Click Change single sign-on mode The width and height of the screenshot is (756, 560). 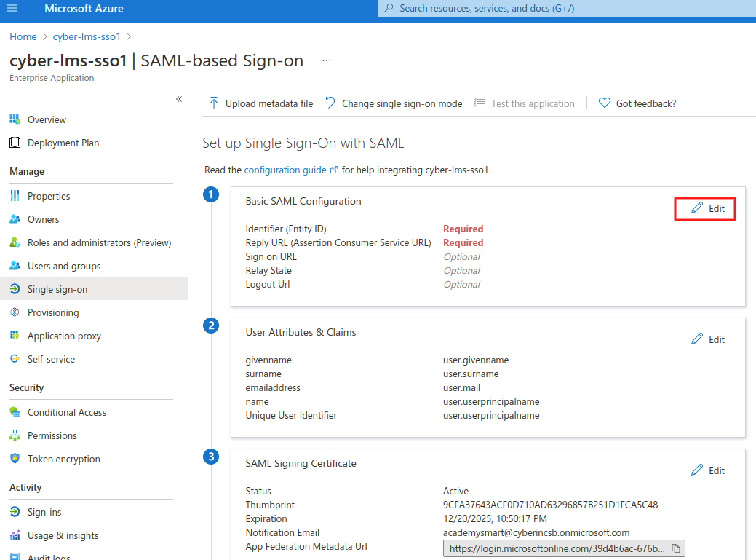pyautogui.click(x=394, y=103)
